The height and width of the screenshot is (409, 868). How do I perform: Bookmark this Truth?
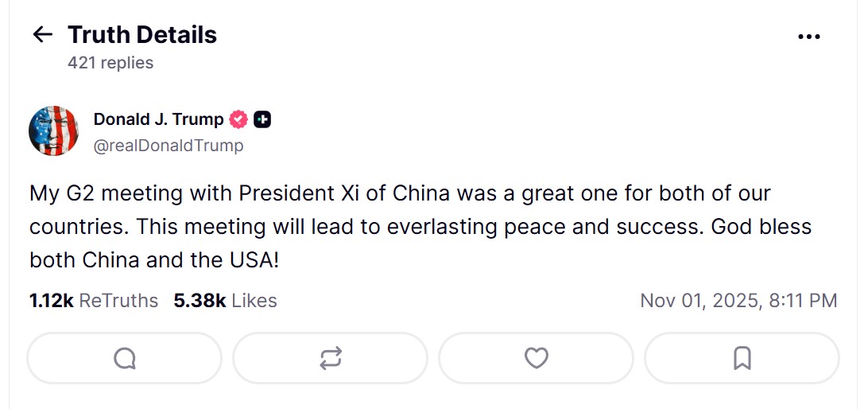coord(742,359)
